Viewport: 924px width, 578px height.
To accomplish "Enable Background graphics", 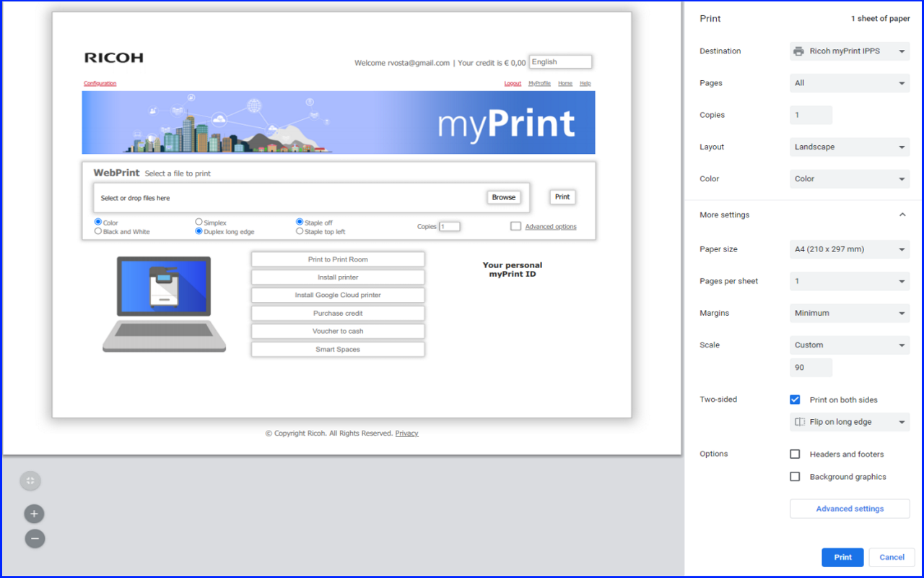I will point(795,476).
